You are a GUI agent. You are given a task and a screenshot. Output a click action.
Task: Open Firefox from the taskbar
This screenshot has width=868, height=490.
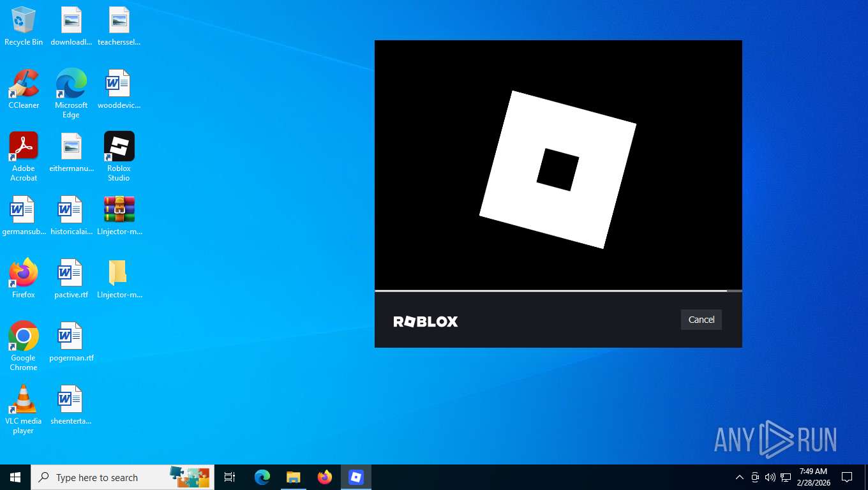click(324, 477)
